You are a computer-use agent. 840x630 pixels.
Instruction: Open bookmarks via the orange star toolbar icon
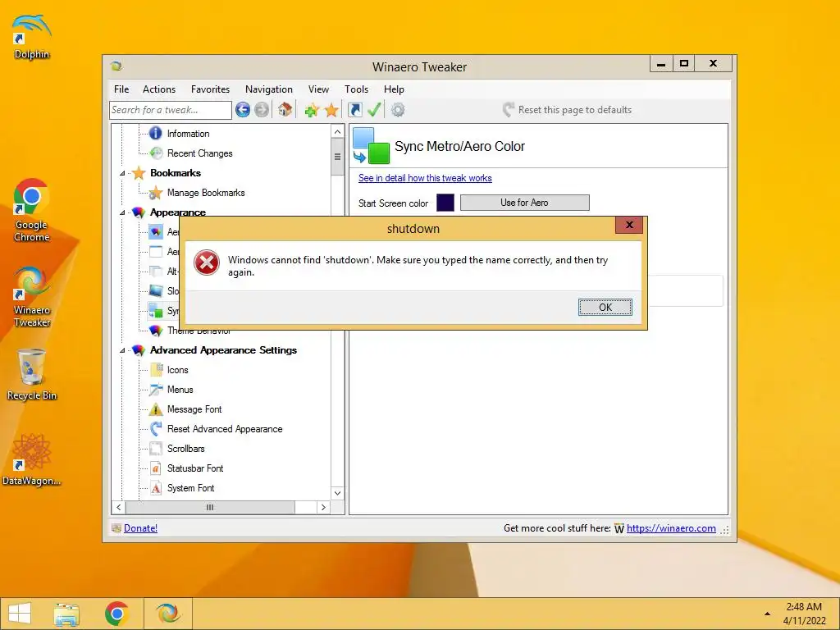[x=331, y=111]
